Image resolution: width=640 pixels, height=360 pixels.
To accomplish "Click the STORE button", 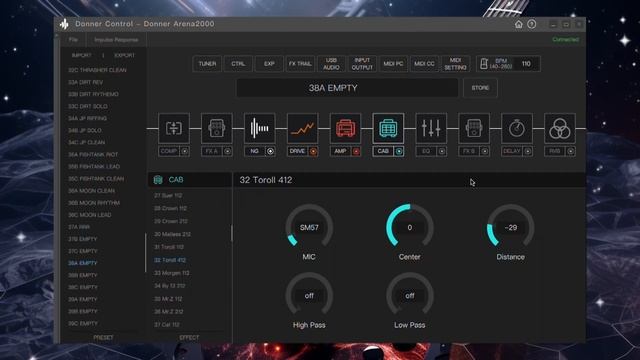I will [480, 88].
